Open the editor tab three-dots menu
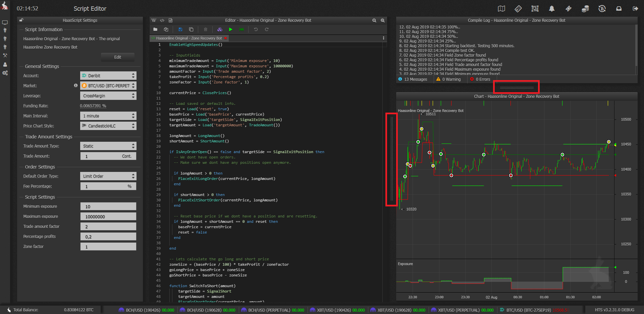644x314 pixels. 383,38
